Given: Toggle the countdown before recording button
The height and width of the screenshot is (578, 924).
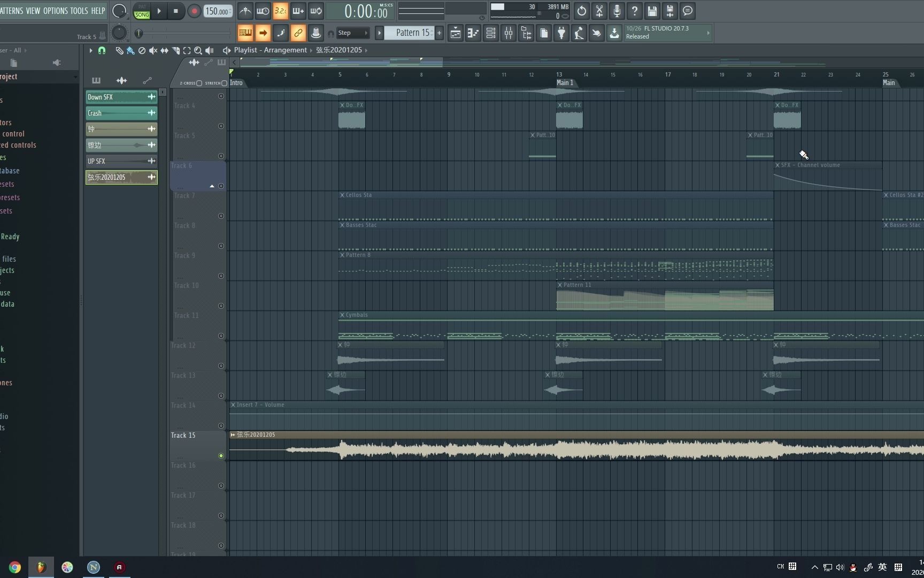Looking at the screenshot, I should [x=280, y=11].
